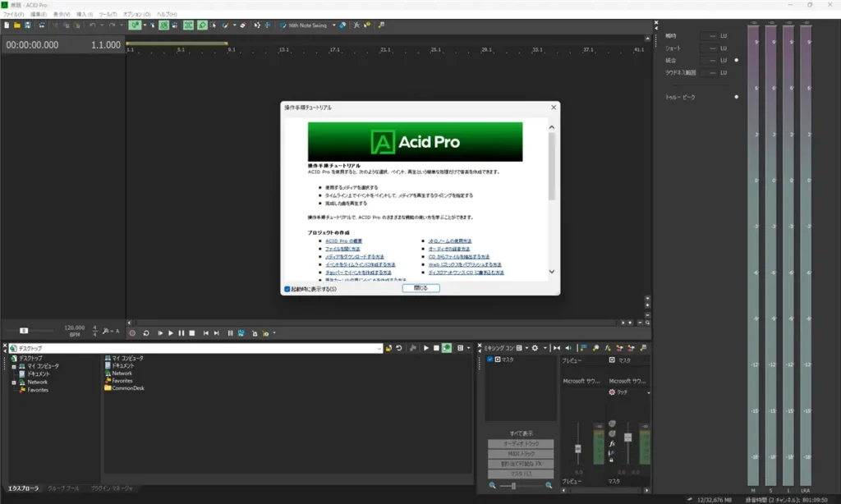Open the Edit menu
The width and height of the screenshot is (841, 504).
38,14
